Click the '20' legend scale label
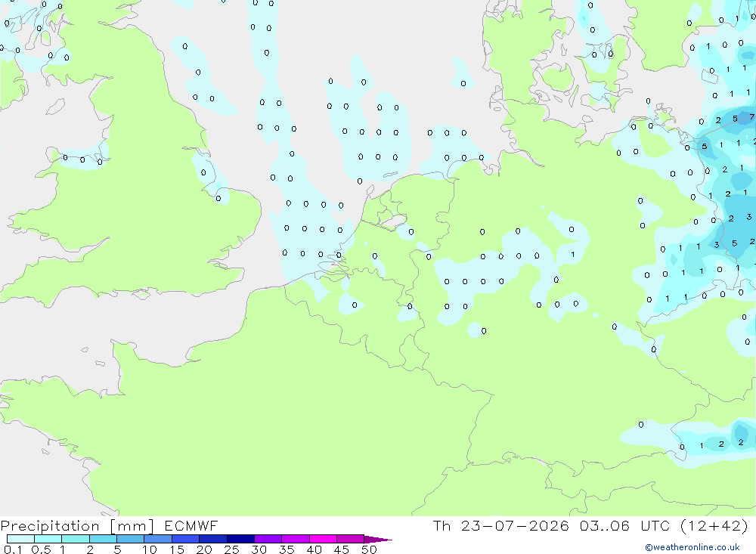The width and height of the screenshot is (756, 554). [204, 549]
